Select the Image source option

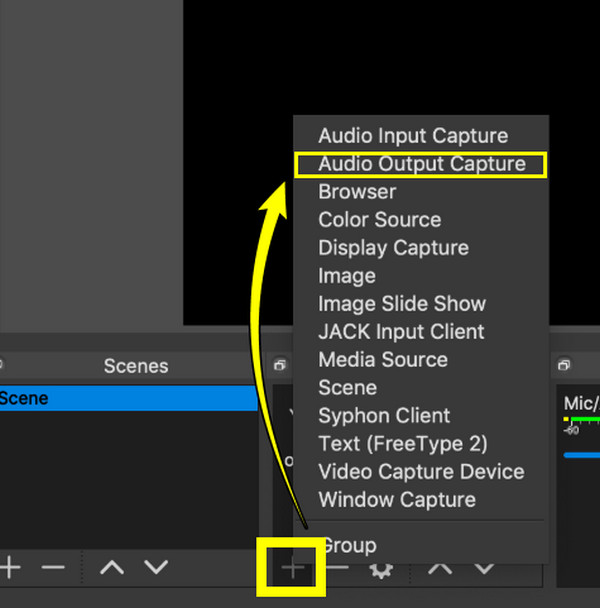coord(421,276)
